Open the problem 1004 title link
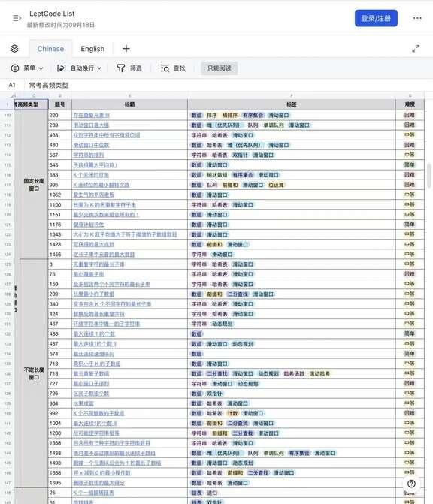The height and width of the screenshot is (504, 433). click(x=95, y=424)
